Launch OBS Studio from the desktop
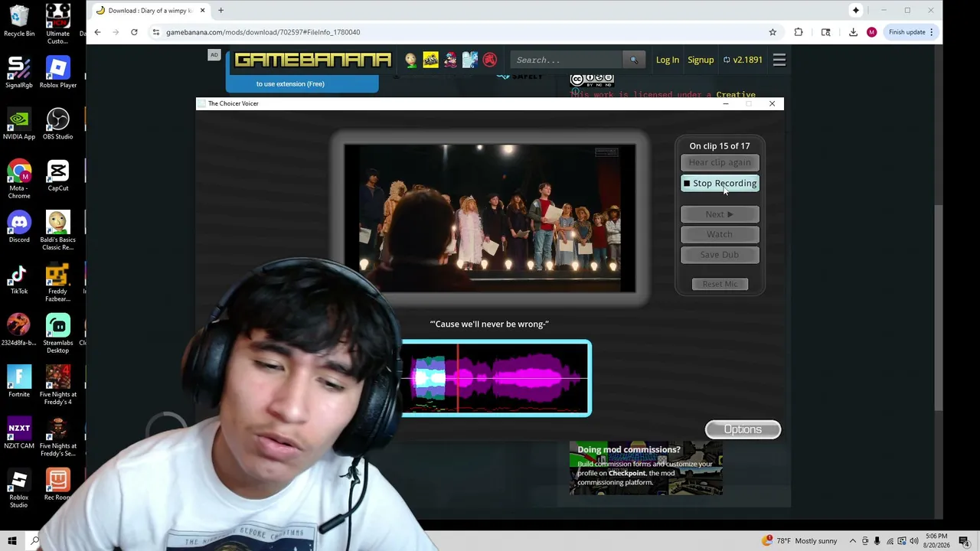980x551 pixels. click(x=57, y=124)
